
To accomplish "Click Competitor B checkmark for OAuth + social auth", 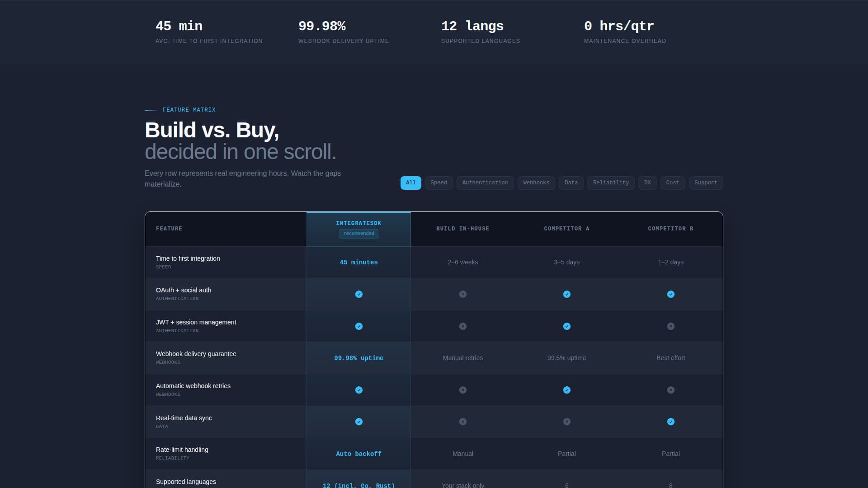I will [x=670, y=294].
